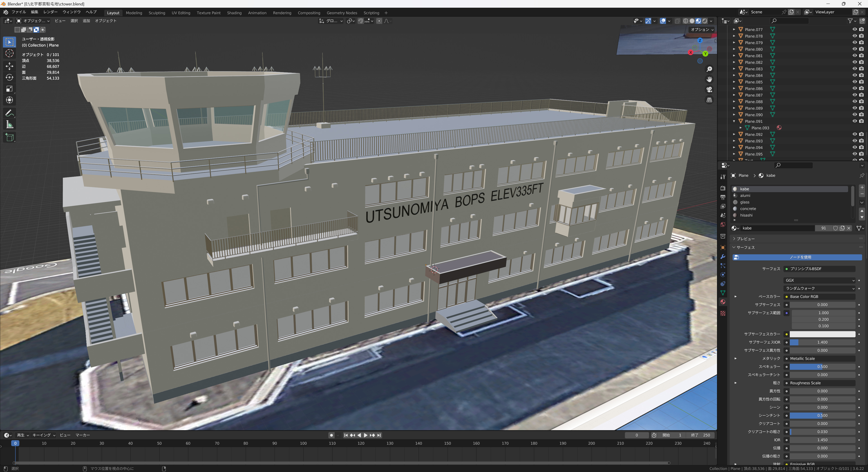The width and height of the screenshot is (868, 472).
Task: Switch to the Shading workspace tab
Action: tap(234, 13)
